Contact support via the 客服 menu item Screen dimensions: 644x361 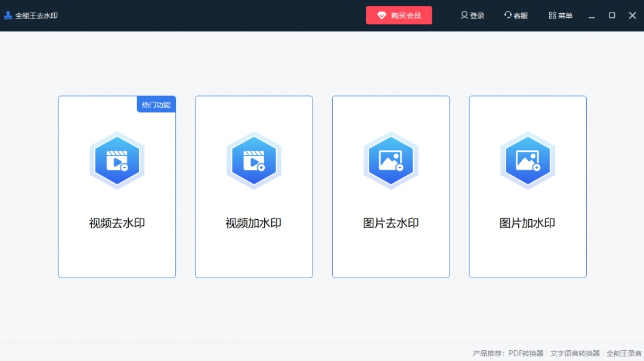(x=516, y=15)
